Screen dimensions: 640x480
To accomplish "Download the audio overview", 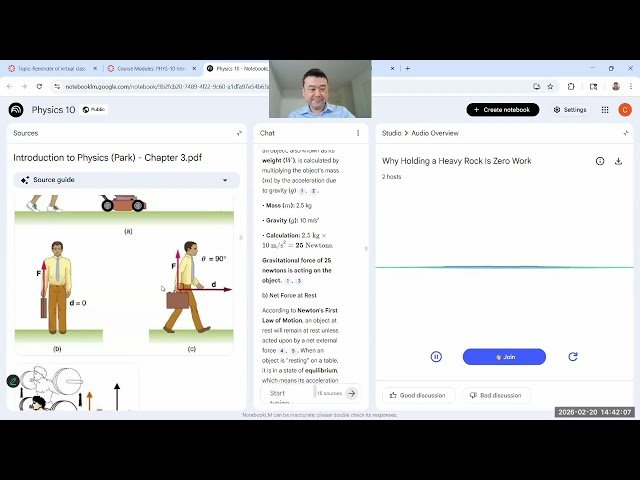I will coord(618,161).
